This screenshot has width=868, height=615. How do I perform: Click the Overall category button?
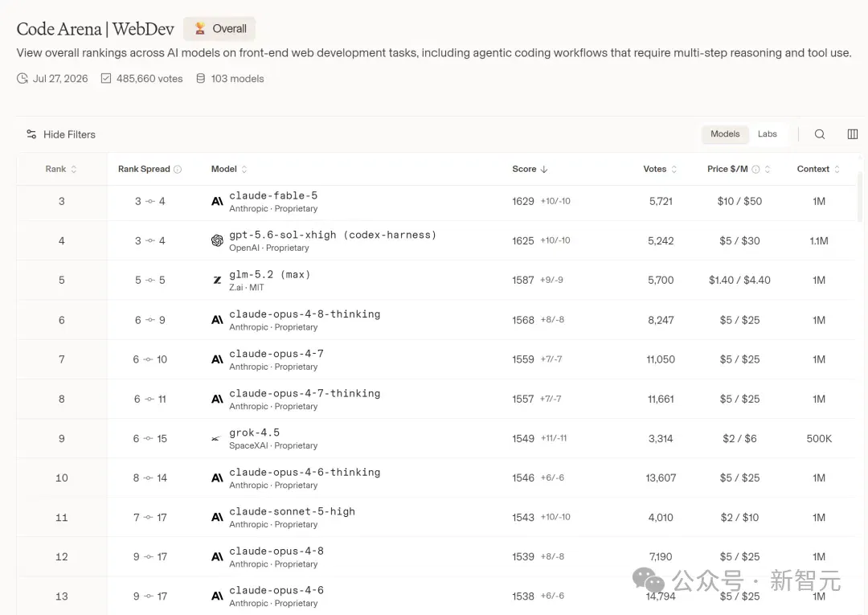point(219,29)
